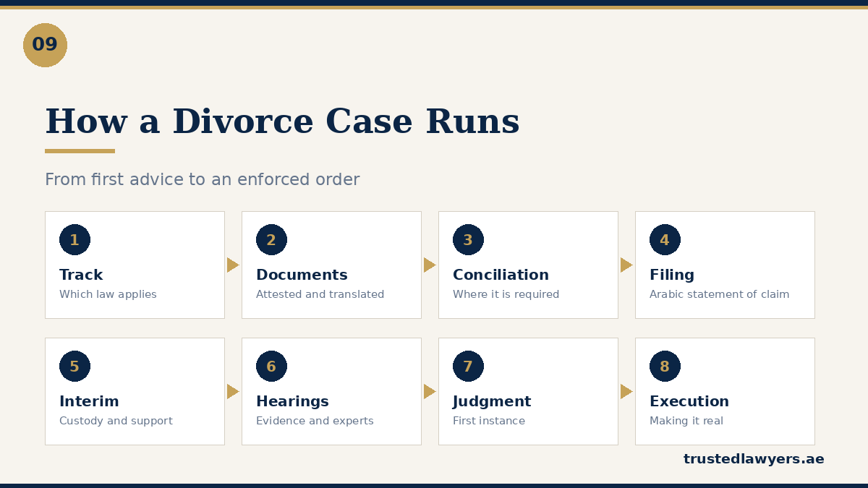Click the 'Hearings' heading
Viewport: 868px width, 488px height.
(292, 401)
